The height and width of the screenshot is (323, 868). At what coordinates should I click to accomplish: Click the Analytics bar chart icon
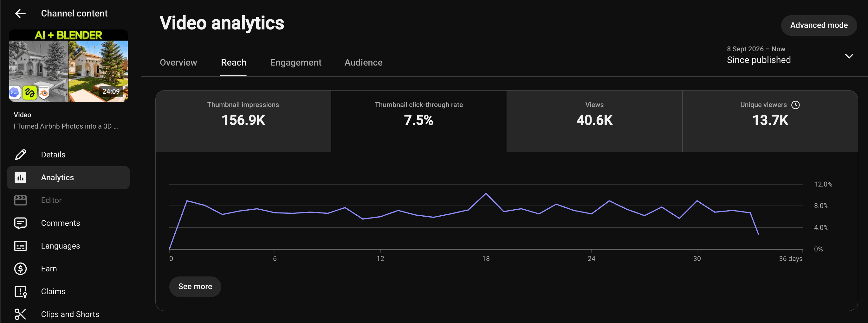pos(21,177)
